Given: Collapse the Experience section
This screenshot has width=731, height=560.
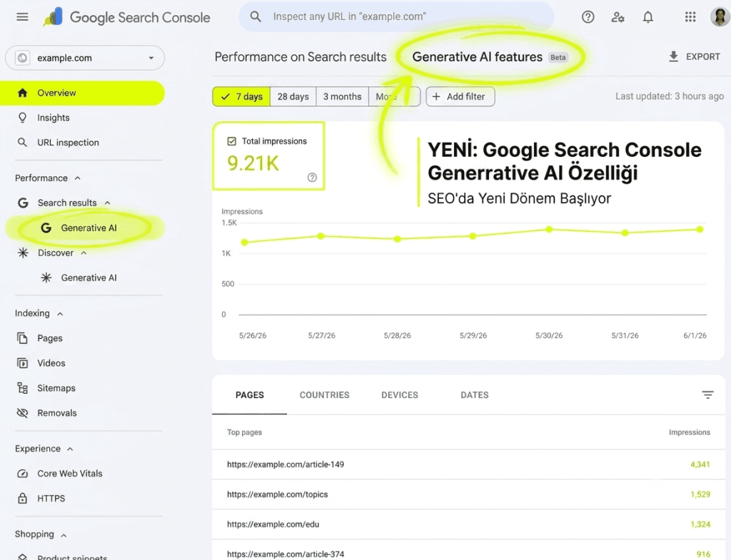Looking at the screenshot, I should coord(70,449).
